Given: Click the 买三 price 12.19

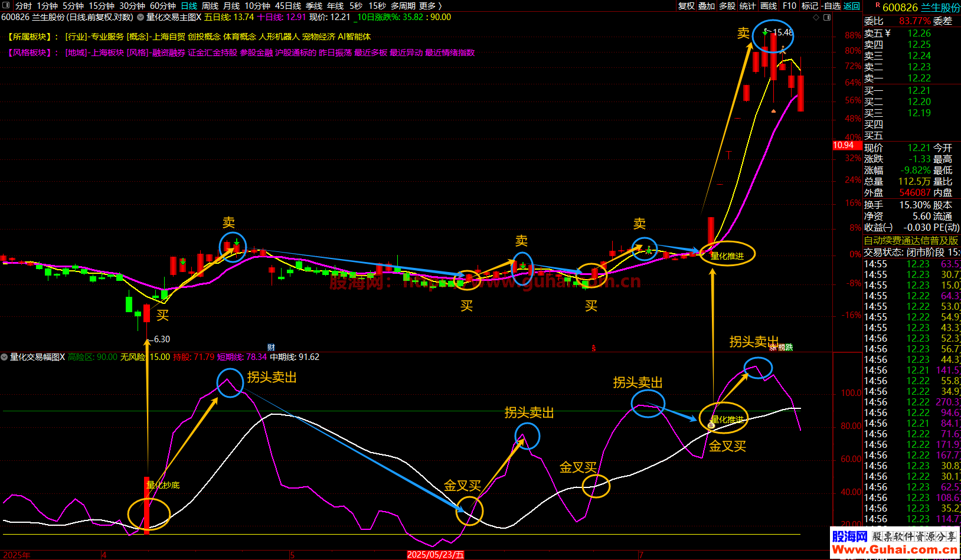Looking at the screenshot, I should pos(919,113).
